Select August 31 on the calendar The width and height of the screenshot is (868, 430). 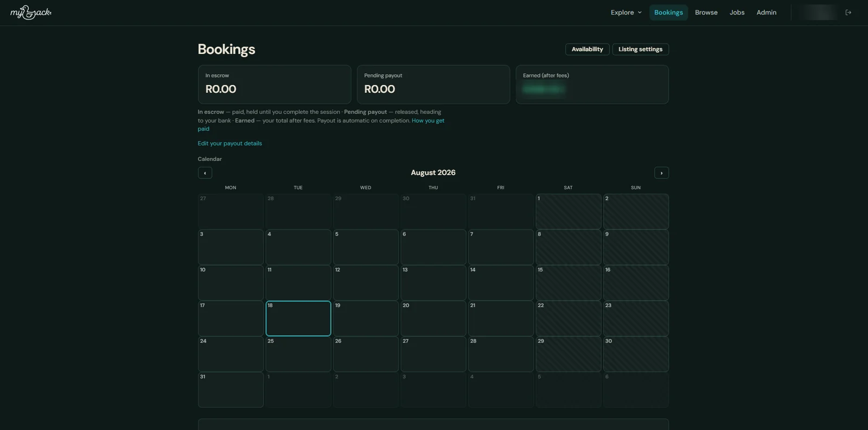coord(231,390)
